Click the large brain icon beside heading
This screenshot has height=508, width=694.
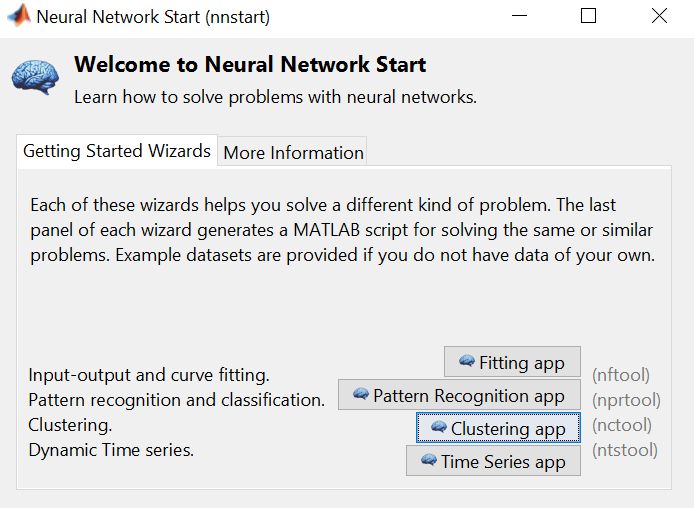coord(35,77)
